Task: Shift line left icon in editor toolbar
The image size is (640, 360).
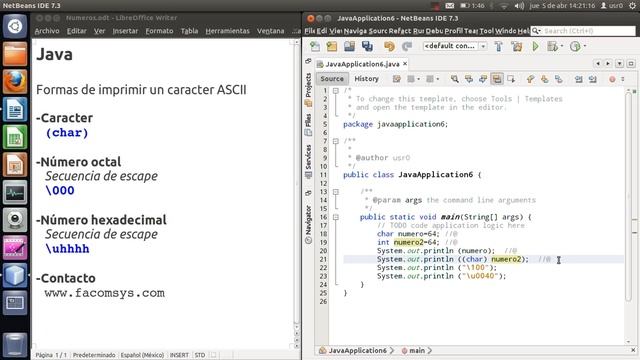Action: [x=578, y=79]
